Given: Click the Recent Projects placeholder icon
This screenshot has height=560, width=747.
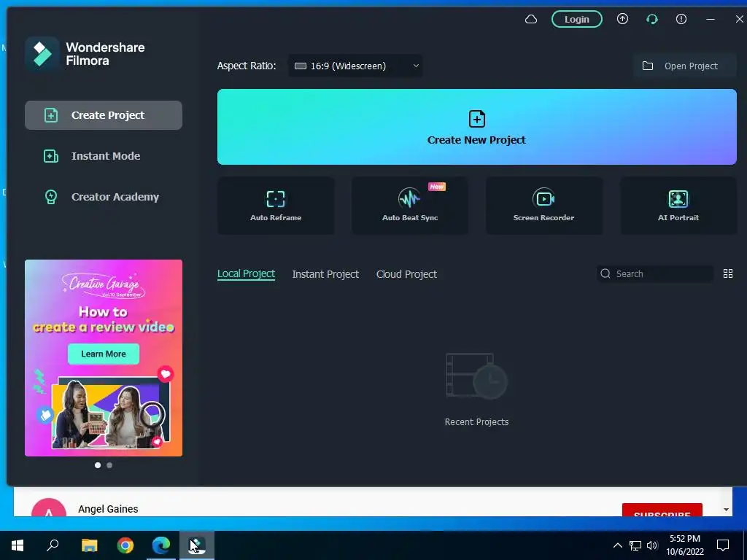Looking at the screenshot, I should click(x=476, y=376).
